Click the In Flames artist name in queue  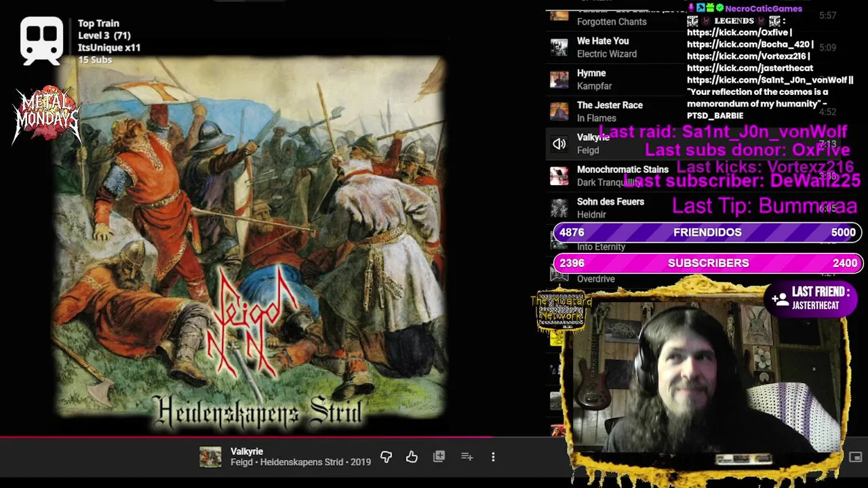(597, 118)
